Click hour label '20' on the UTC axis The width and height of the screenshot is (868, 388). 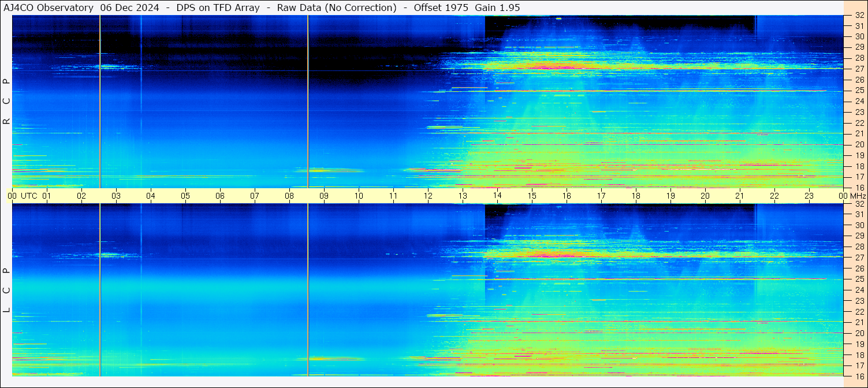coord(705,196)
